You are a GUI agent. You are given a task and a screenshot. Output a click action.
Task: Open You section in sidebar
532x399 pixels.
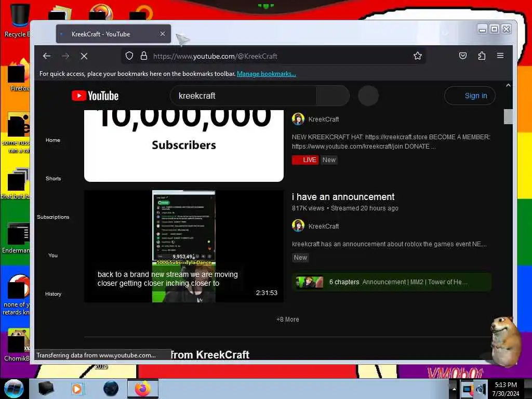[53, 255]
